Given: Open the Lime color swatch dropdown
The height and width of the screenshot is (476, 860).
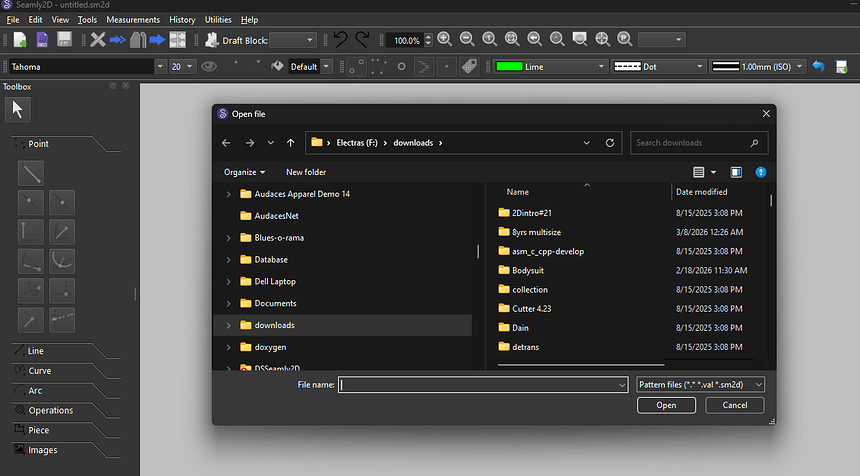Looking at the screenshot, I should point(550,66).
